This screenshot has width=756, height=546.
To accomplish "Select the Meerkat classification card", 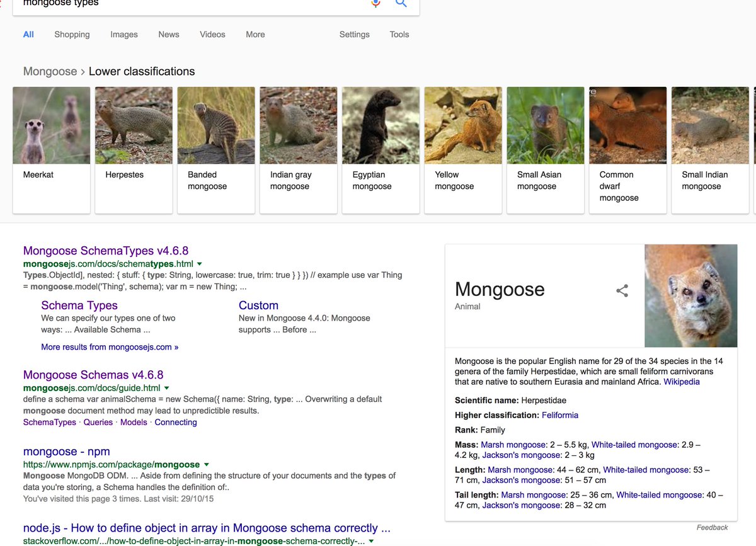I will [x=51, y=150].
